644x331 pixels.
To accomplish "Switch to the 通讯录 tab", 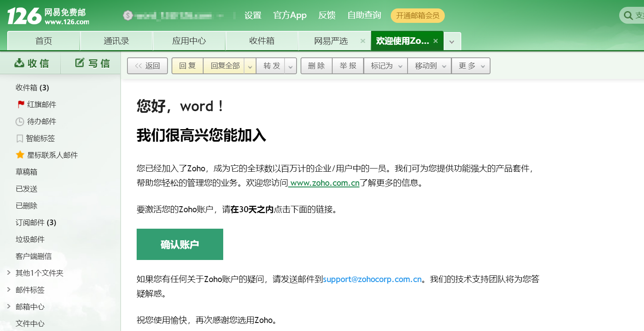I will (116, 41).
